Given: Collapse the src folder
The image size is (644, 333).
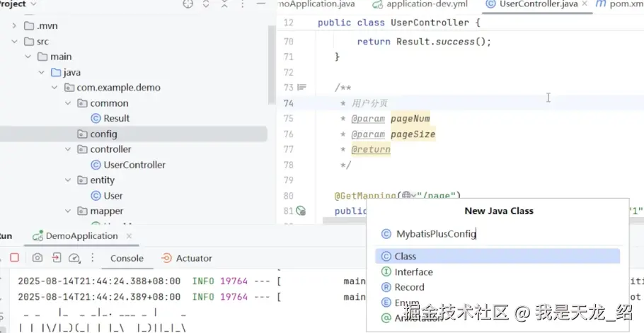Looking at the screenshot, I should [14, 42].
